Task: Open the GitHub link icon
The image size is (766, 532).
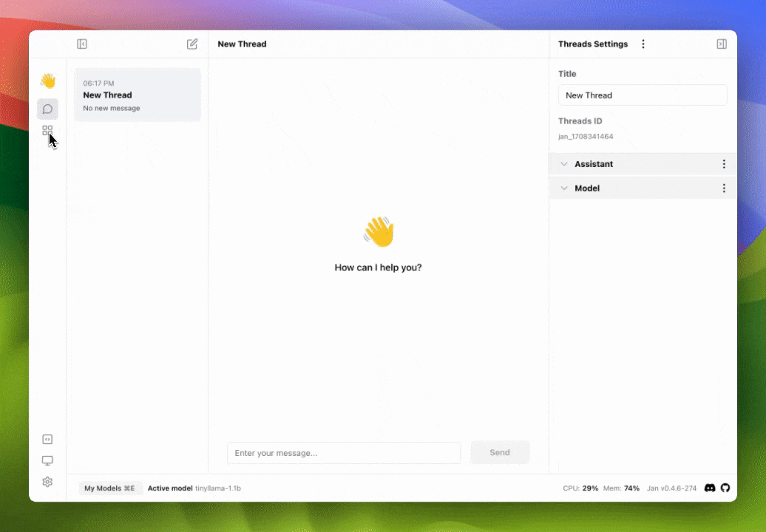Action: [725, 488]
